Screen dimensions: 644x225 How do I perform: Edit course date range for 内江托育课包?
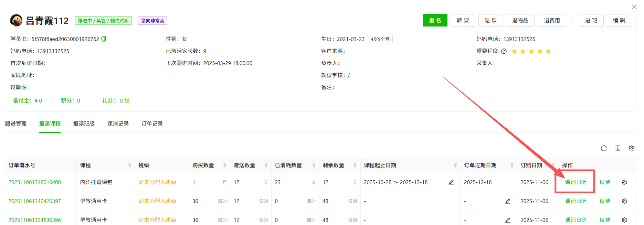(451, 182)
